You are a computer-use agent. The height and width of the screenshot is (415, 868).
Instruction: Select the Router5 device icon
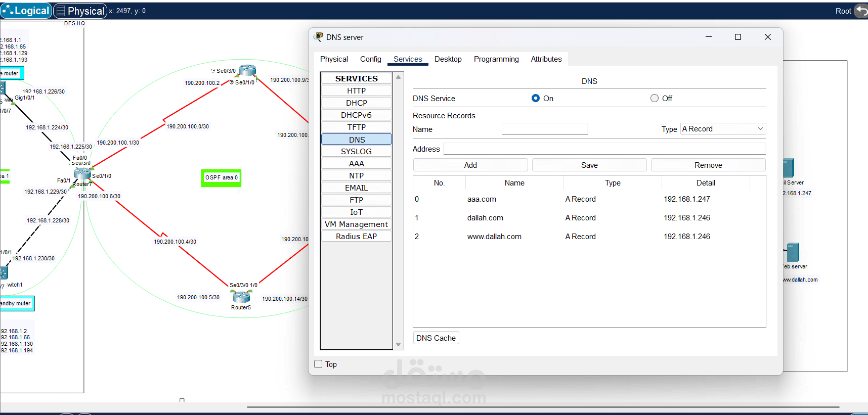click(x=241, y=297)
